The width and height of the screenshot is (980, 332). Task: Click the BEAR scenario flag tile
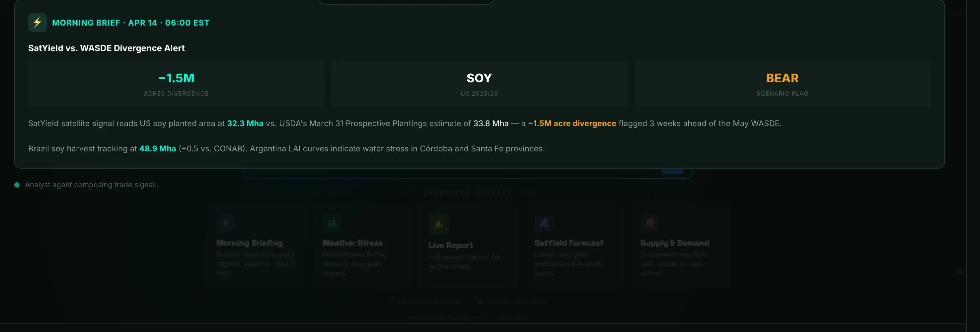pyautogui.click(x=783, y=84)
